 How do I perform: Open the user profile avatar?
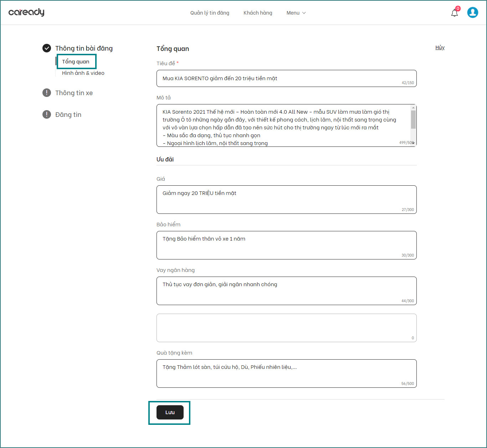coord(473,12)
